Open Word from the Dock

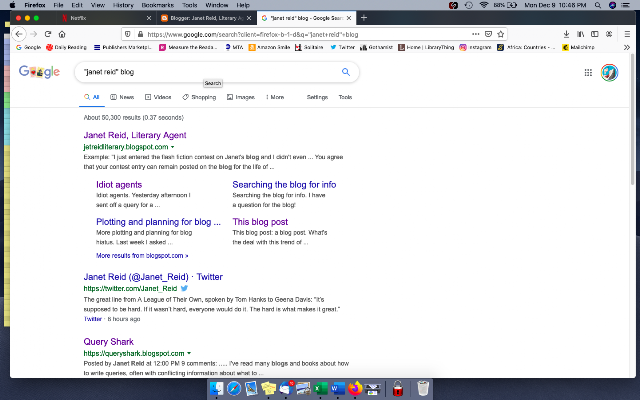click(x=338, y=388)
